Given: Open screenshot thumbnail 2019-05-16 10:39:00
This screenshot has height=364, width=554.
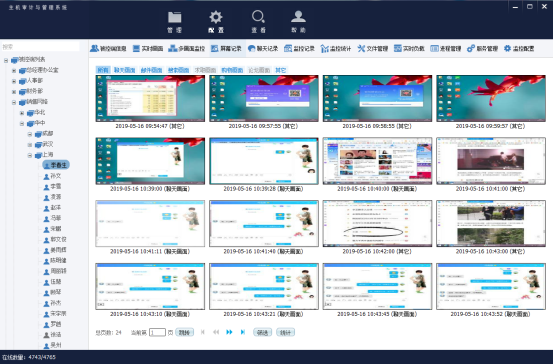Looking at the screenshot, I should click(150, 161).
